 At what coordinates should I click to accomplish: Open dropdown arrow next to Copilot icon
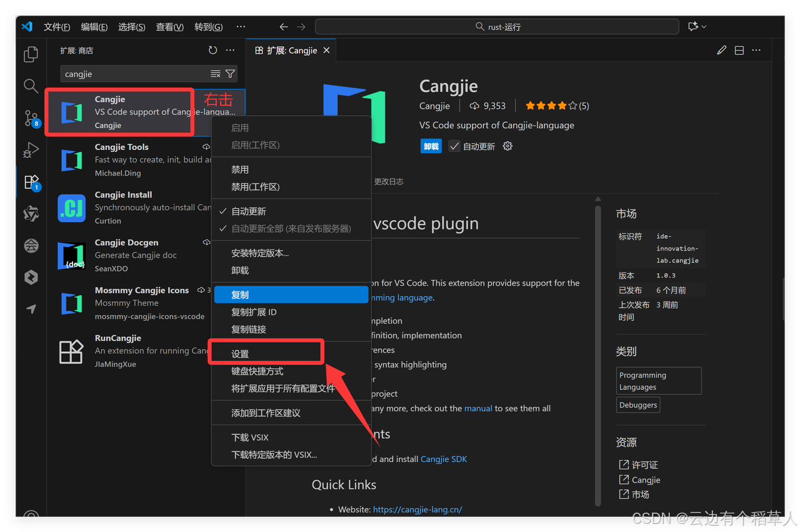pos(704,27)
